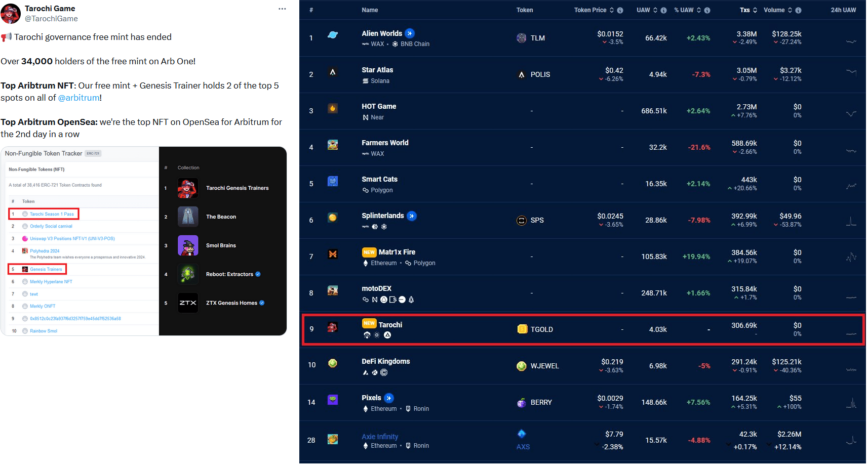Image resolution: width=868 pixels, height=468 pixels.
Task: Open the @arbitrum mention link
Action: [x=79, y=98]
